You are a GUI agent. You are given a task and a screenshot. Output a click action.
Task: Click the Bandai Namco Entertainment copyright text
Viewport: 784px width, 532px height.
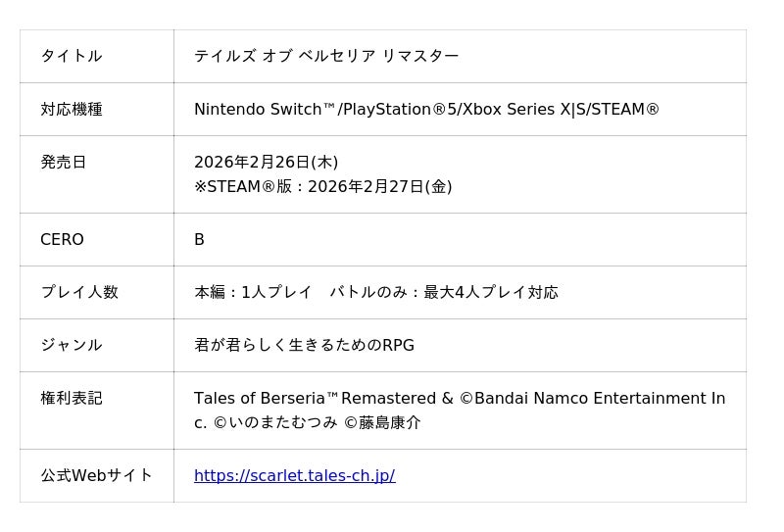coord(588,398)
